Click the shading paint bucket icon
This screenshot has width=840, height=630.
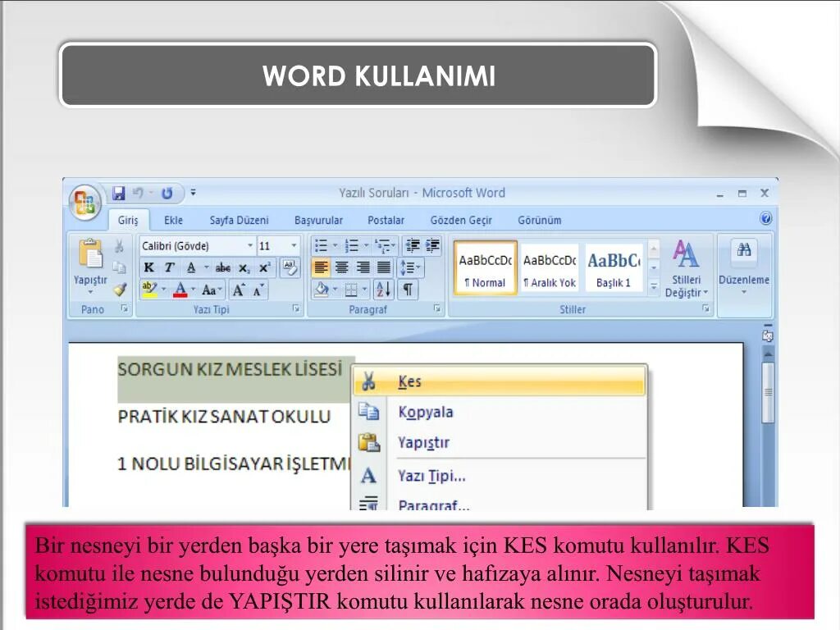coord(322,290)
